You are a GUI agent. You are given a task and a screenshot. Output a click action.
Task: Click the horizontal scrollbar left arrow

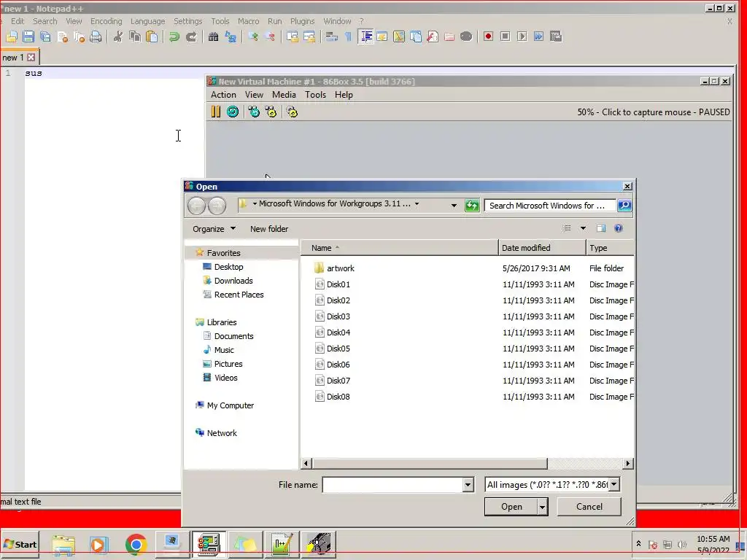[306, 464]
